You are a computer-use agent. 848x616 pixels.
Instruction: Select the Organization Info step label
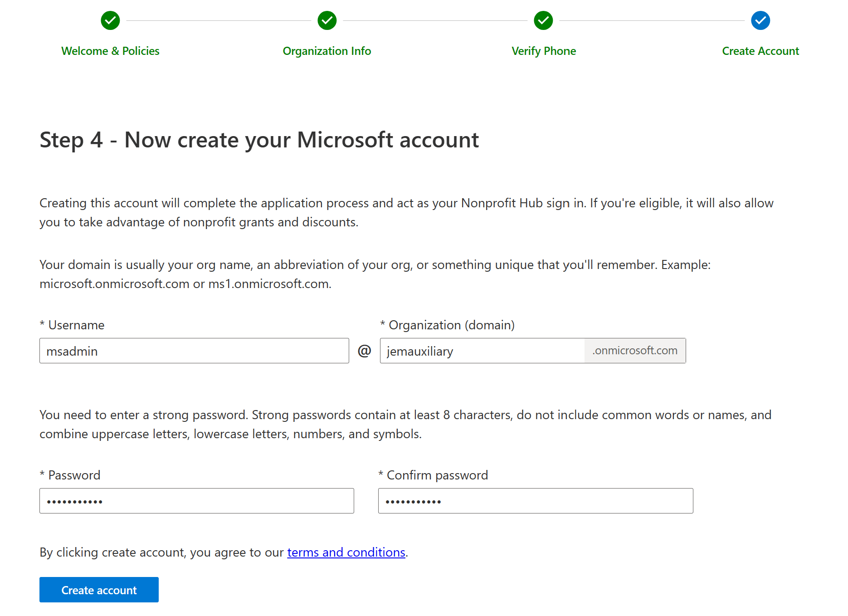pos(327,51)
